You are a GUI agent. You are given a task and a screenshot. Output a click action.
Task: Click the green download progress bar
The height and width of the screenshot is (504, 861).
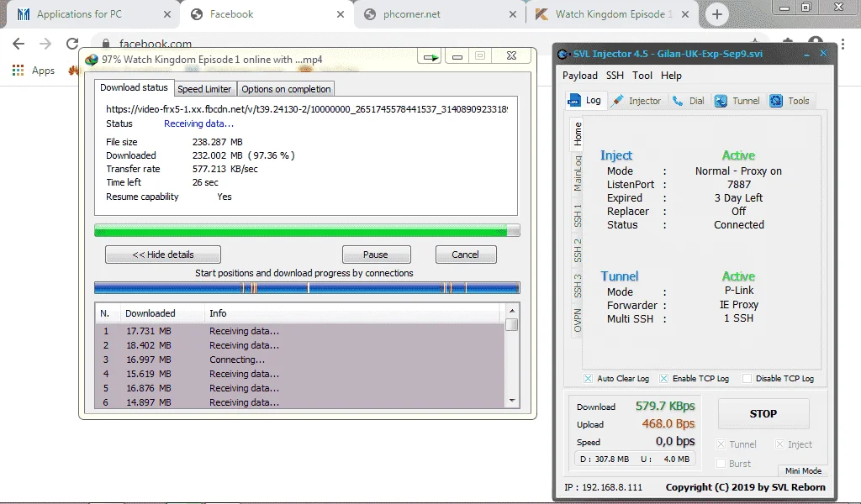point(307,230)
